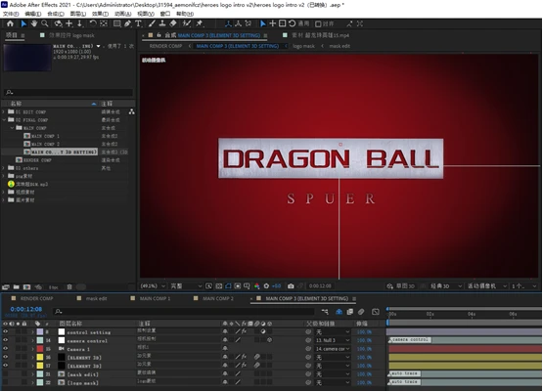Select the Hand tool in toolbar
Screen dimensions: 543x392
click(x=34, y=23)
